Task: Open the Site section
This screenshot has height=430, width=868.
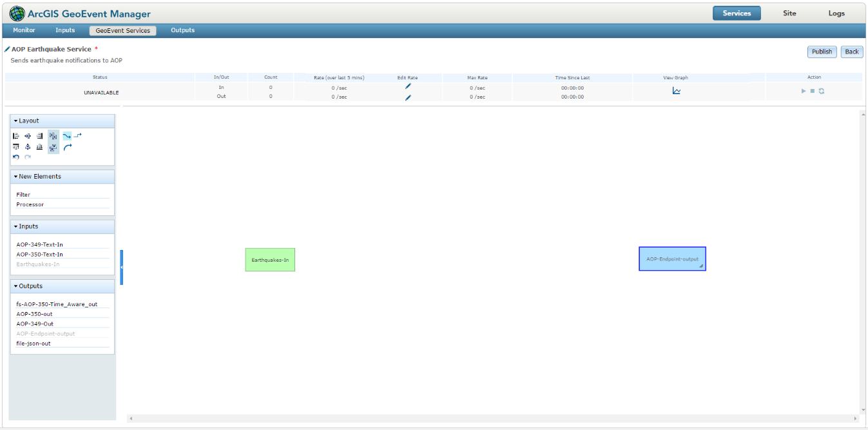Action: click(x=789, y=13)
